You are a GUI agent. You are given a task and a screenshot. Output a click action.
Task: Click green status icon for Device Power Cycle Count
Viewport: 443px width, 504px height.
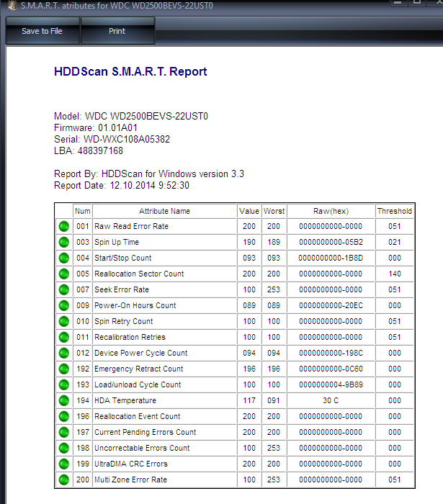pyautogui.click(x=64, y=353)
